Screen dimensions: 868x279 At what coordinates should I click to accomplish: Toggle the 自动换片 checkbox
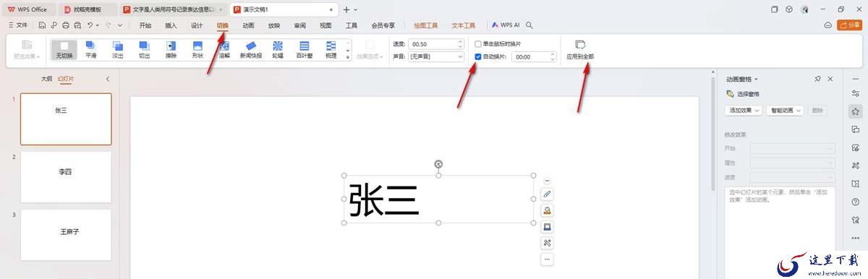tap(477, 56)
